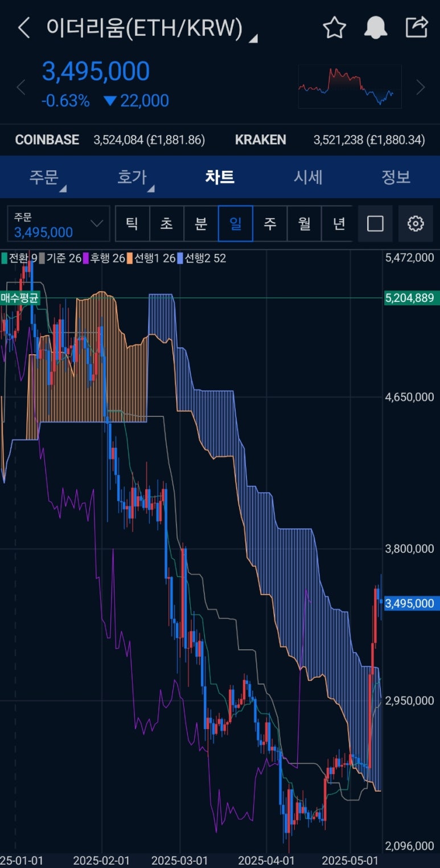Switch to the 호가 tab

click(132, 177)
